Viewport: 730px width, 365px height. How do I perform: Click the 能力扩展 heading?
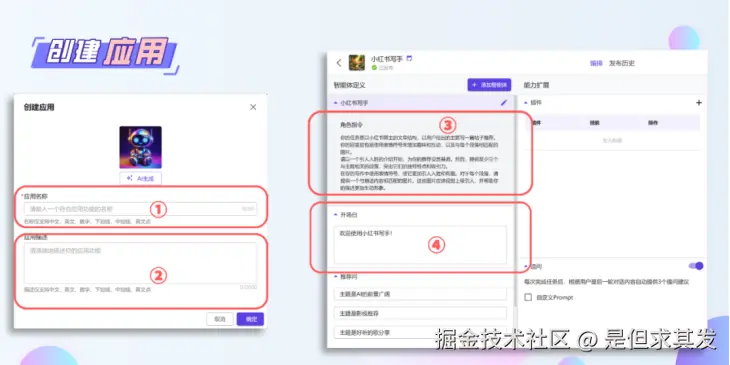[x=536, y=85]
